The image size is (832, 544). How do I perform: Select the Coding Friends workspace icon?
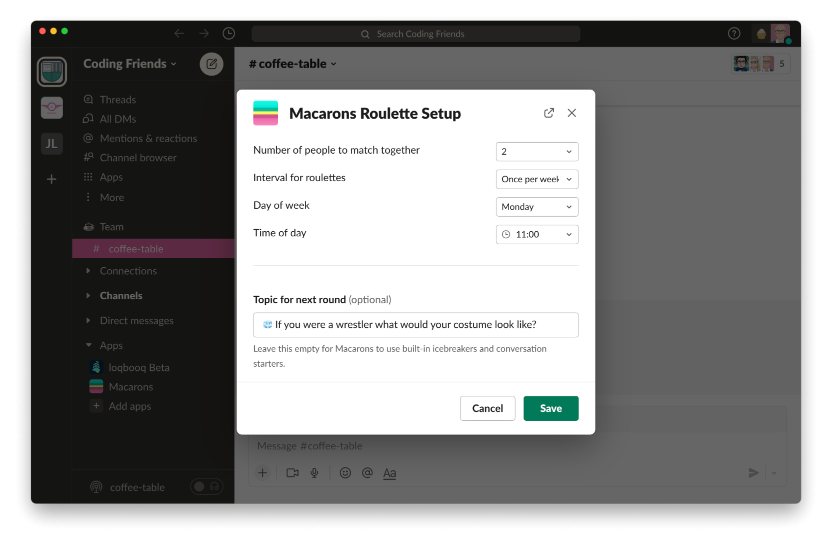click(x=52, y=72)
